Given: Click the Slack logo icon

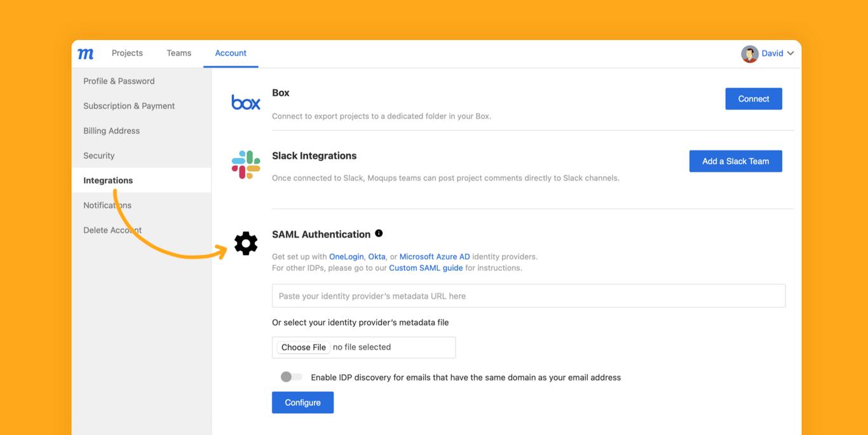Looking at the screenshot, I should tap(246, 165).
